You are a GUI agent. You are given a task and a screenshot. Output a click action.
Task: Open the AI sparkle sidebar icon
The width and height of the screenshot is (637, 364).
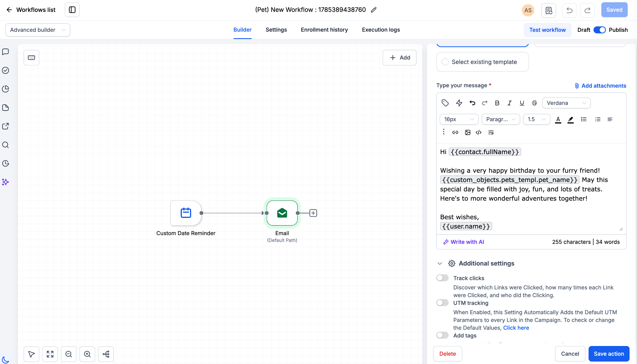click(6, 182)
